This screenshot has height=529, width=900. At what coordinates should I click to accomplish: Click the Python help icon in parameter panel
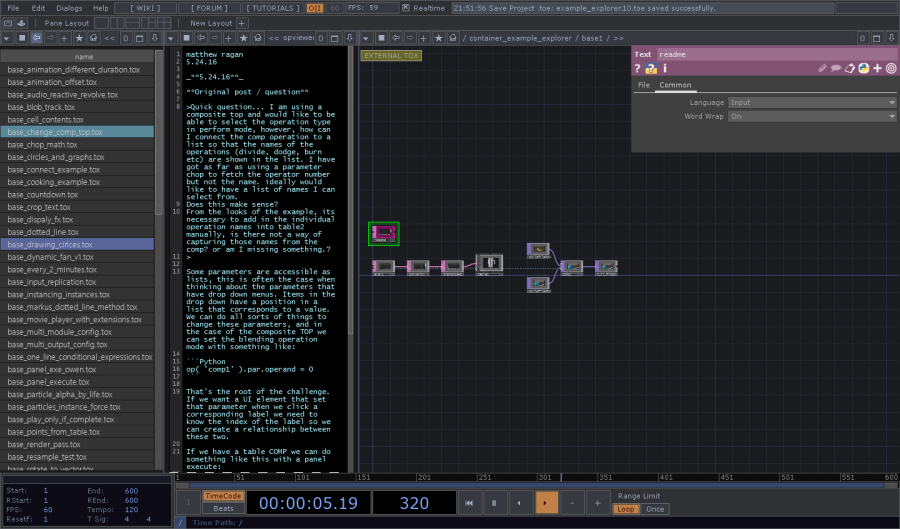651,69
